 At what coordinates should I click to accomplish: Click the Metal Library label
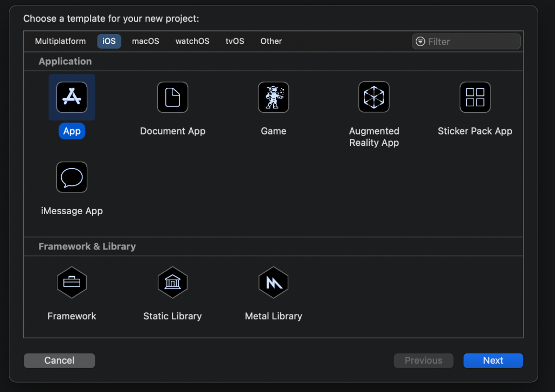(x=273, y=316)
